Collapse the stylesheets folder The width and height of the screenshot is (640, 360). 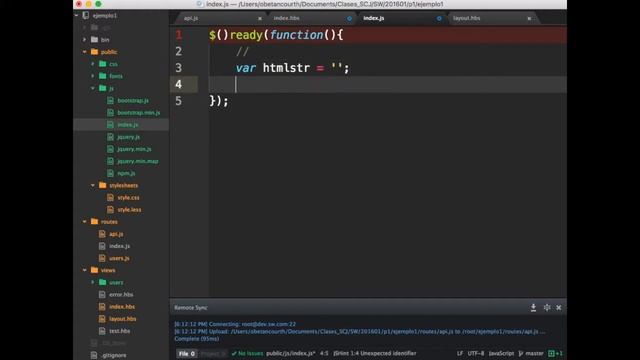click(93, 185)
